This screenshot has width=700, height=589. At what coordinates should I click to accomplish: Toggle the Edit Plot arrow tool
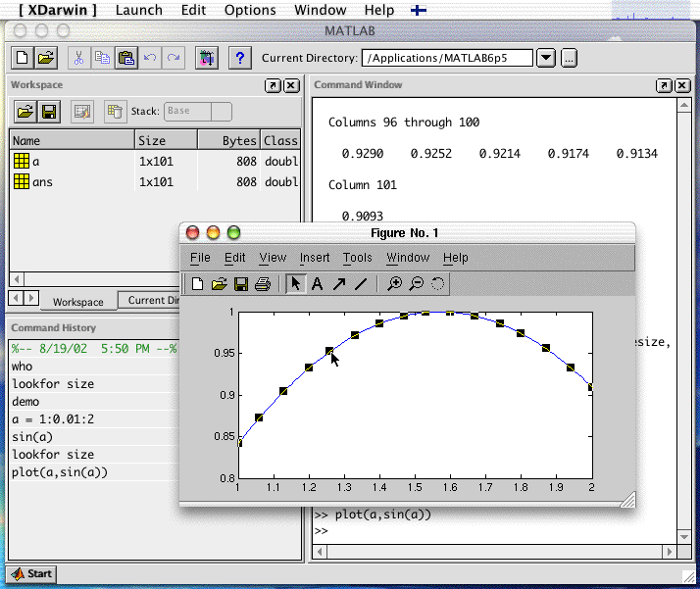tap(295, 284)
